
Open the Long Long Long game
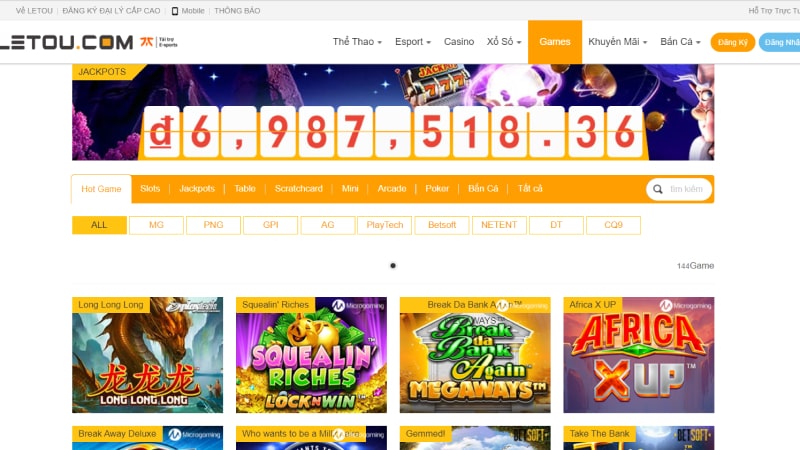coord(147,355)
